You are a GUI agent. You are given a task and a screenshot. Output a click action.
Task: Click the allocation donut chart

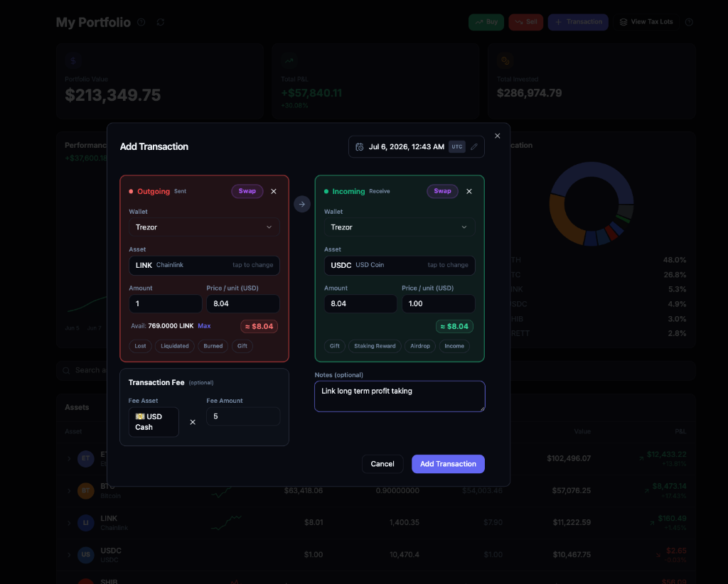[591, 204]
